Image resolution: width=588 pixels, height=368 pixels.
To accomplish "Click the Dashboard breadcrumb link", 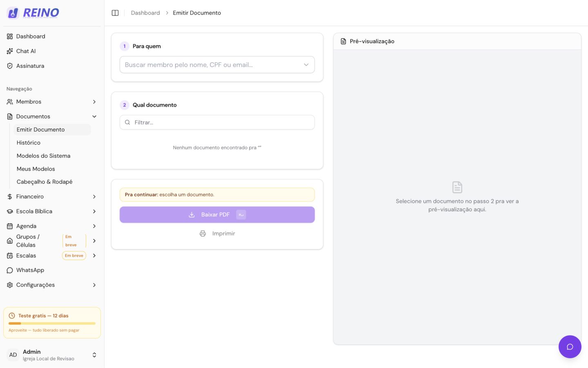I will [x=145, y=13].
